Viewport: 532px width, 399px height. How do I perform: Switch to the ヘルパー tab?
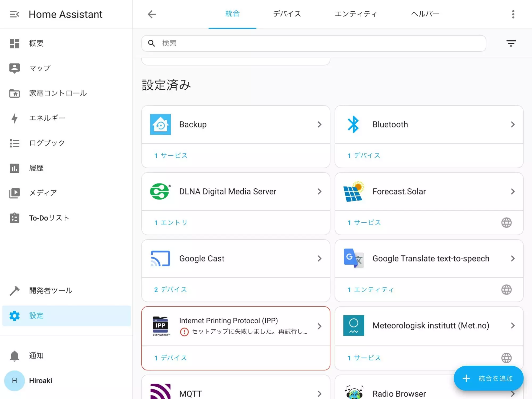[425, 14]
